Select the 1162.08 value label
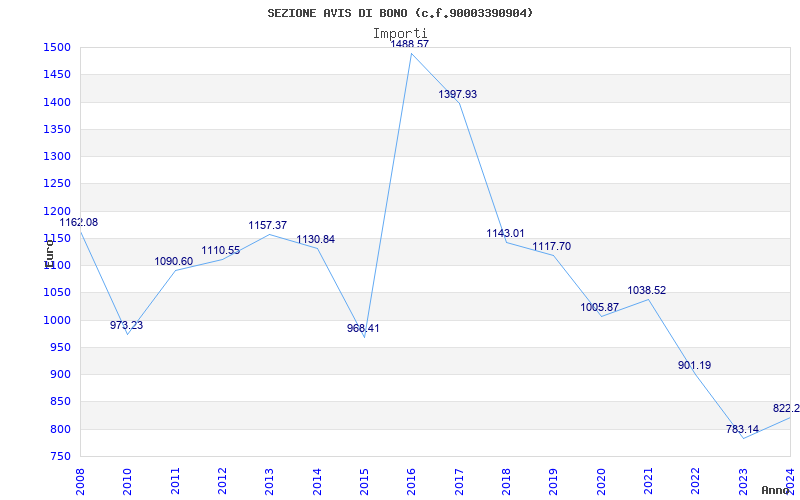Viewport: 800px width, 500px height. pos(79,222)
